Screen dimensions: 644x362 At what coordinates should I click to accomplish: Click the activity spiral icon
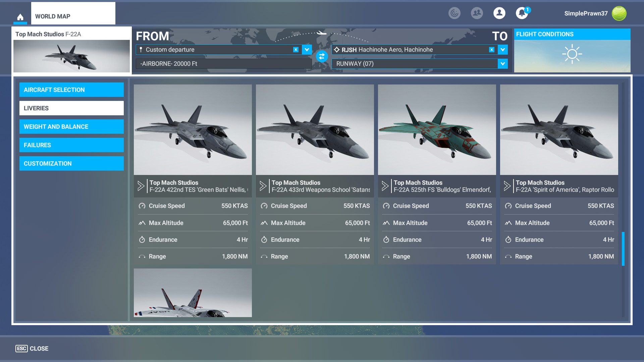[x=454, y=13]
